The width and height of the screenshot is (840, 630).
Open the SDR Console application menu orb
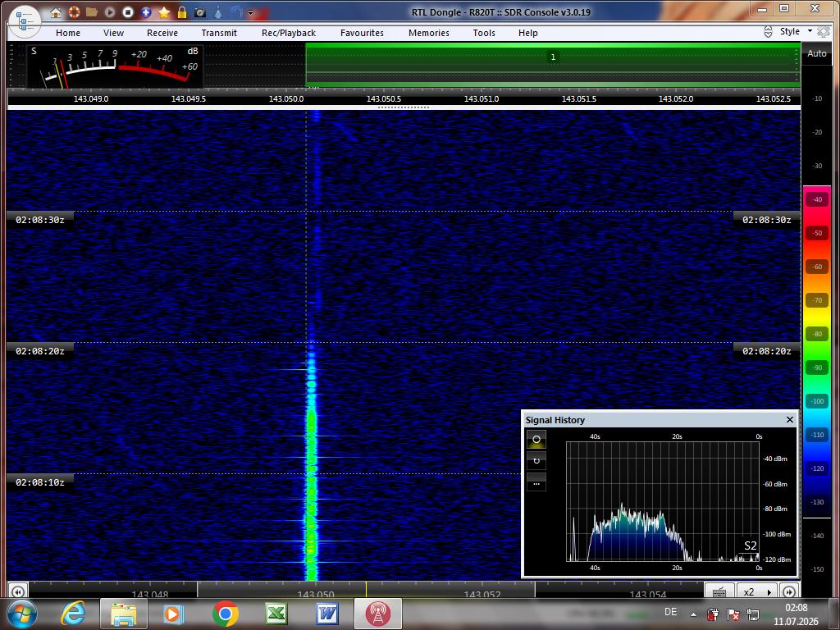[x=24, y=21]
